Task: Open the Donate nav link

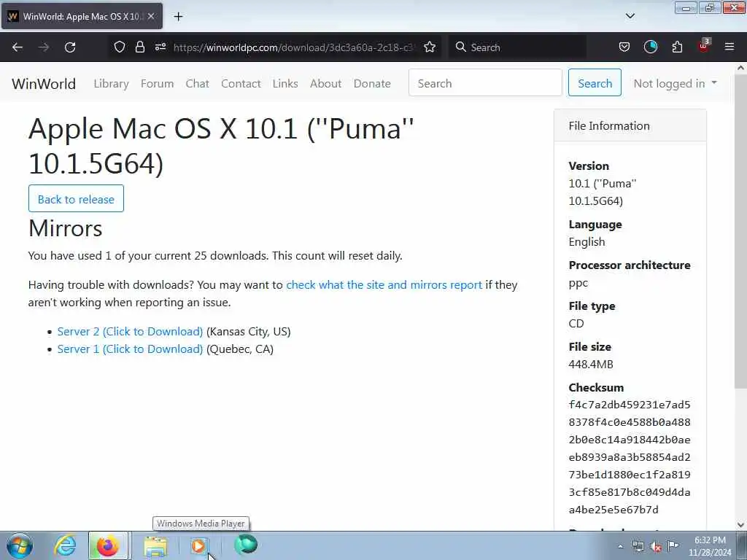Action: (x=372, y=83)
